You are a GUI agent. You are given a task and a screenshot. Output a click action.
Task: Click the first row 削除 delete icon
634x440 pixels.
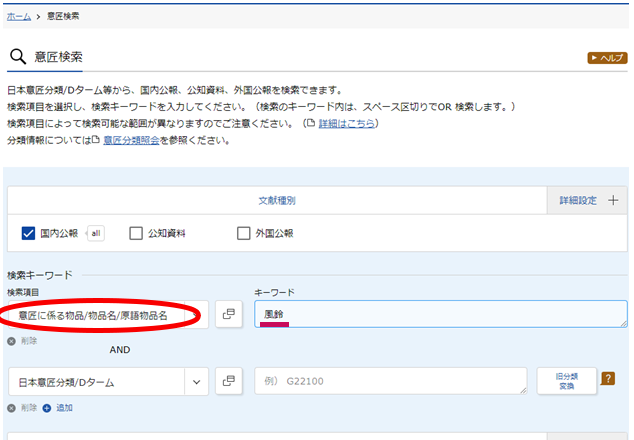(x=11, y=341)
